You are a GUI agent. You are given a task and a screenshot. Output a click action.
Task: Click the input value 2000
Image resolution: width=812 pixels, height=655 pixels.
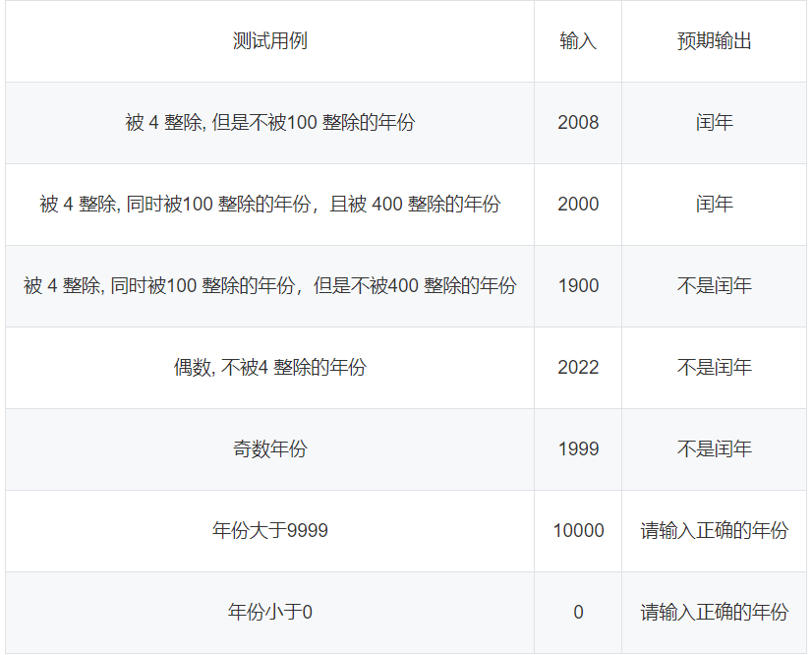click(x=578, y=205)
